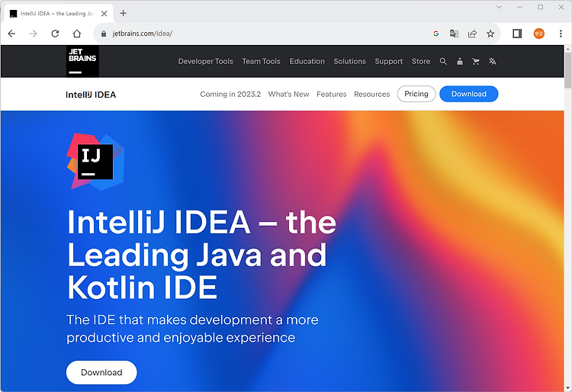The width and height of the screenshot is (572, 392).
Task: Open the translate page icon in address bar
Action: coord(454,34)
